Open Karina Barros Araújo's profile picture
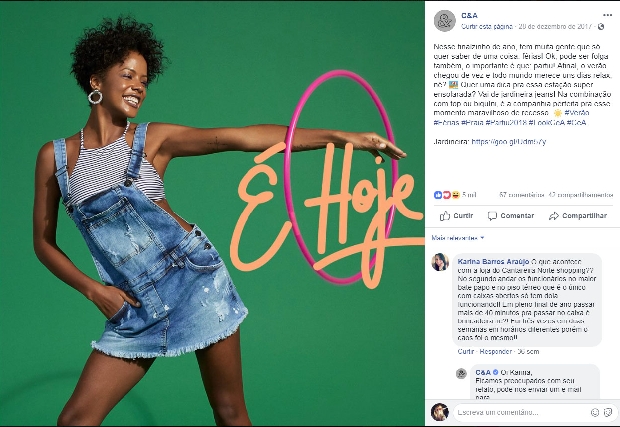620x427 pixels. click(440, 262)
